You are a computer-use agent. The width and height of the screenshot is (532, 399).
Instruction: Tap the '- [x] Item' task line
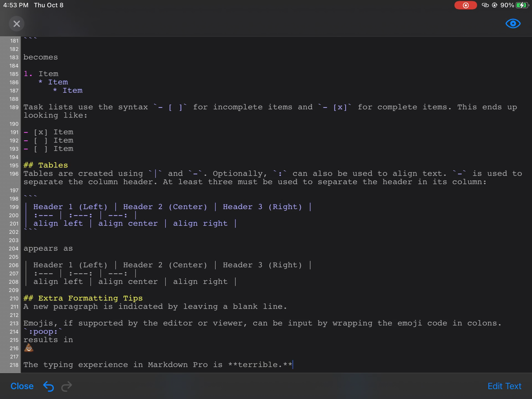(x=49, y=132)
